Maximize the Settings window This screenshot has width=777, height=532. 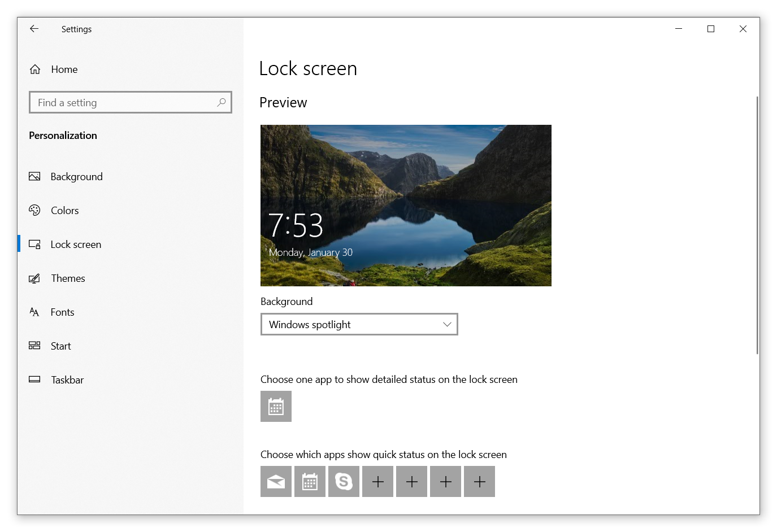click(x=711, y=29)
